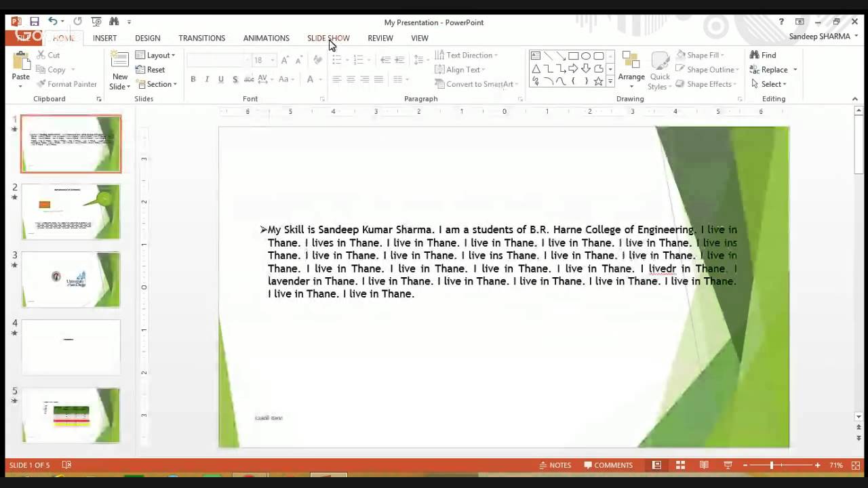This screenshot has width=868, height=488.
Task: Select slide 5 thumbnail
Action: pos(71,415)
